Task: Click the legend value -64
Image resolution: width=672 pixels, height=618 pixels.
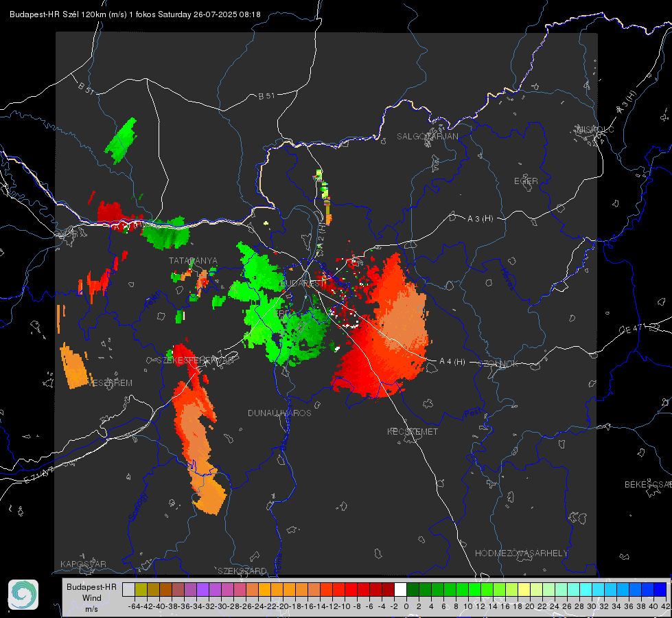Action: [135, 606]
